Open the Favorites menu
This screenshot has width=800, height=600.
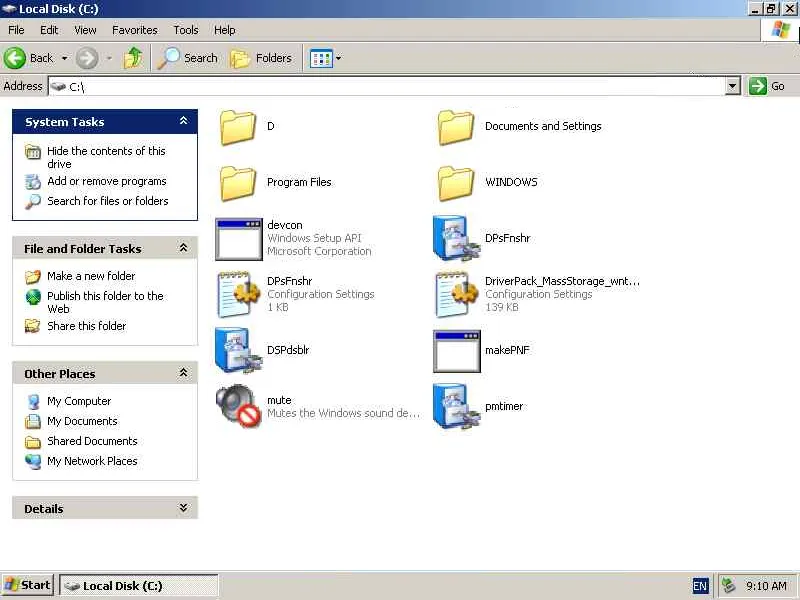(135, 30)
